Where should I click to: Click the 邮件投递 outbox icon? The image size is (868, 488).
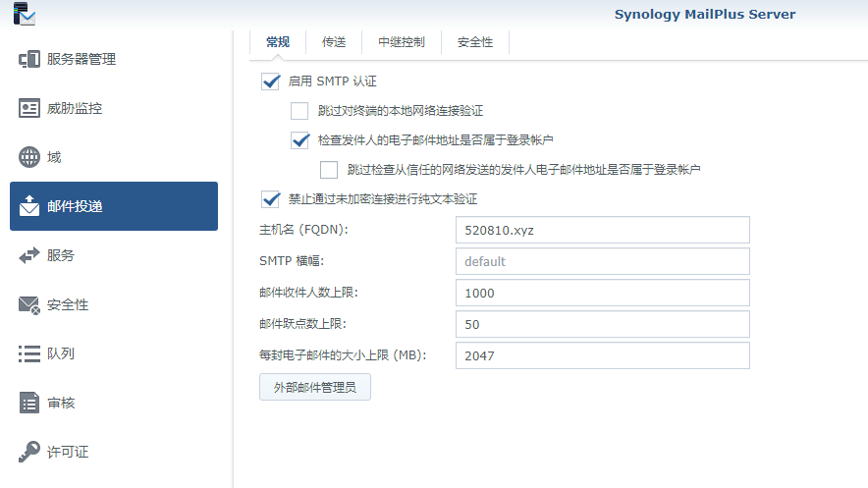point(29,206)
